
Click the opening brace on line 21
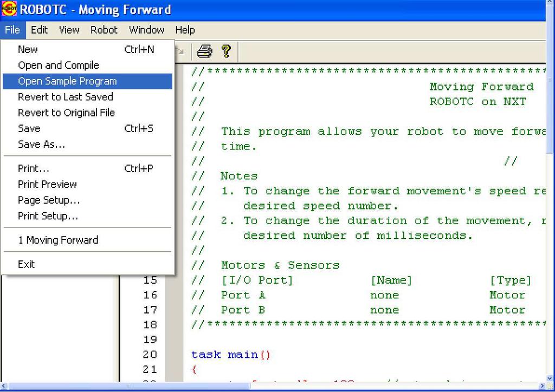[194, 370]
